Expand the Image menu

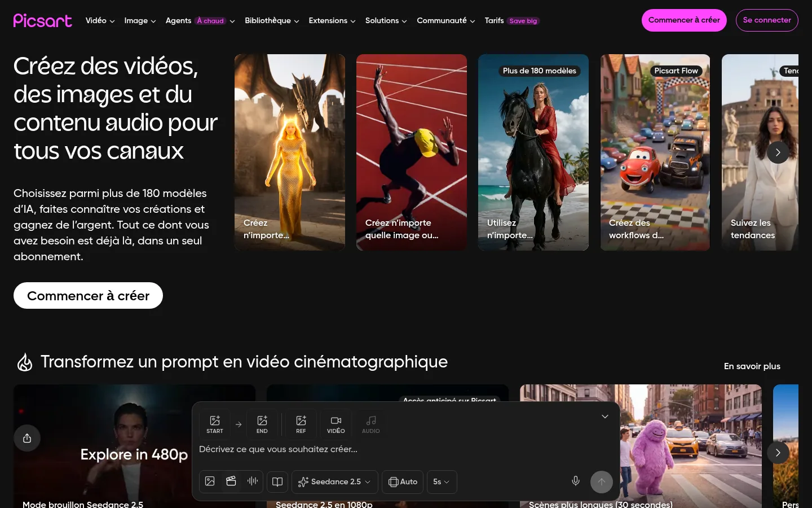pos(140,21)
